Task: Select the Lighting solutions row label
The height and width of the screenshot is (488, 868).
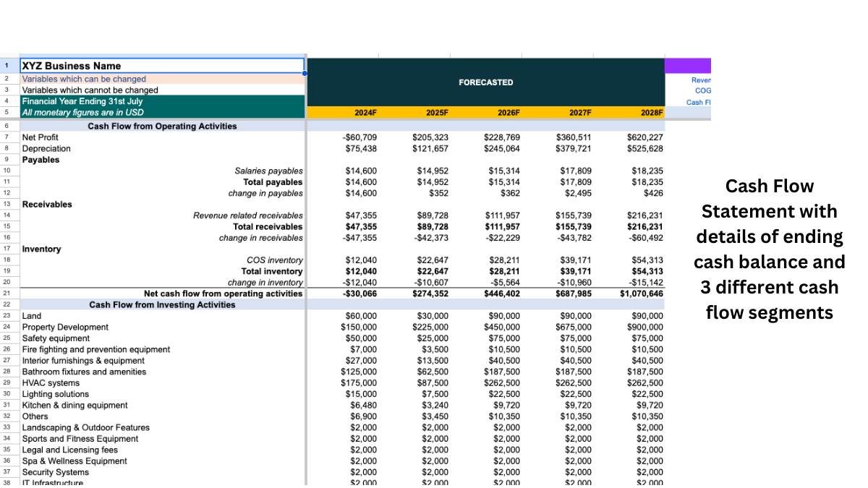Action: [x=56, y=394]
